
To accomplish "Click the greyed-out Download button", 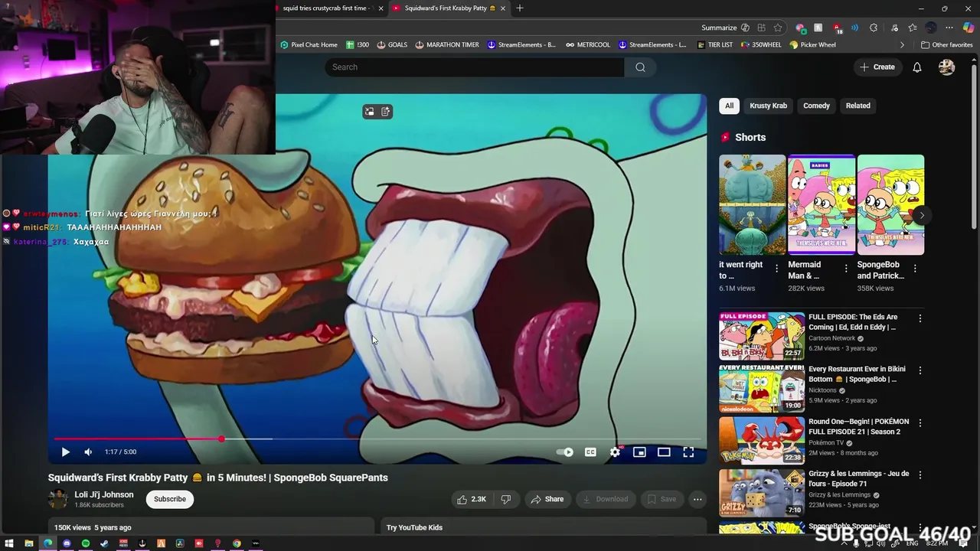I will pyautogui.click(x=606, y=499).
